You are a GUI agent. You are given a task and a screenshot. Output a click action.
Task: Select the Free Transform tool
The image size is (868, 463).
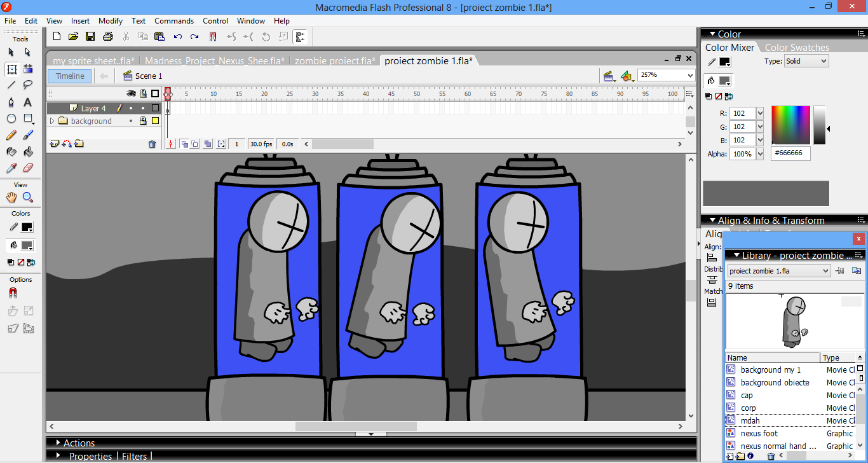coord(11,69)
